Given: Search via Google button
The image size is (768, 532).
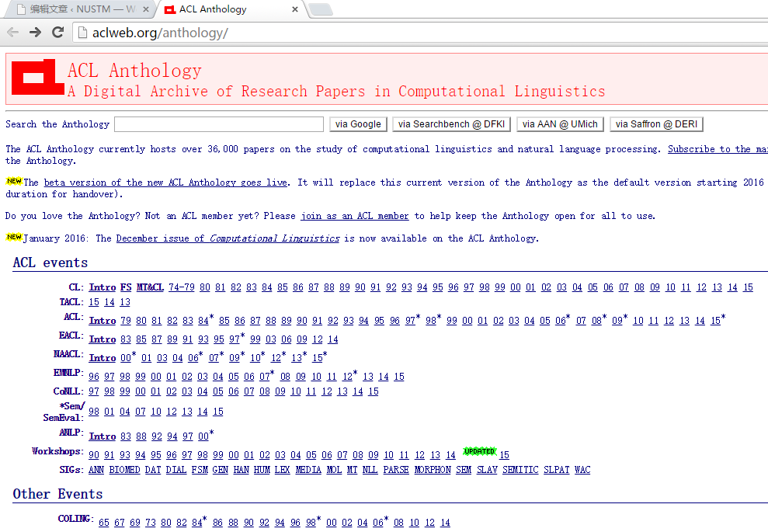Looking at the screenshot, I should 358,124.
